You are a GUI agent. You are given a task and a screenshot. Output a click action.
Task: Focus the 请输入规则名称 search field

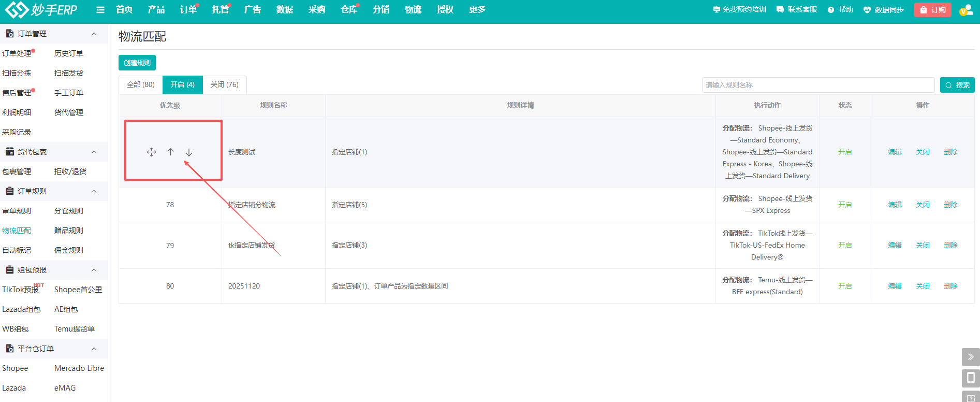818,85
